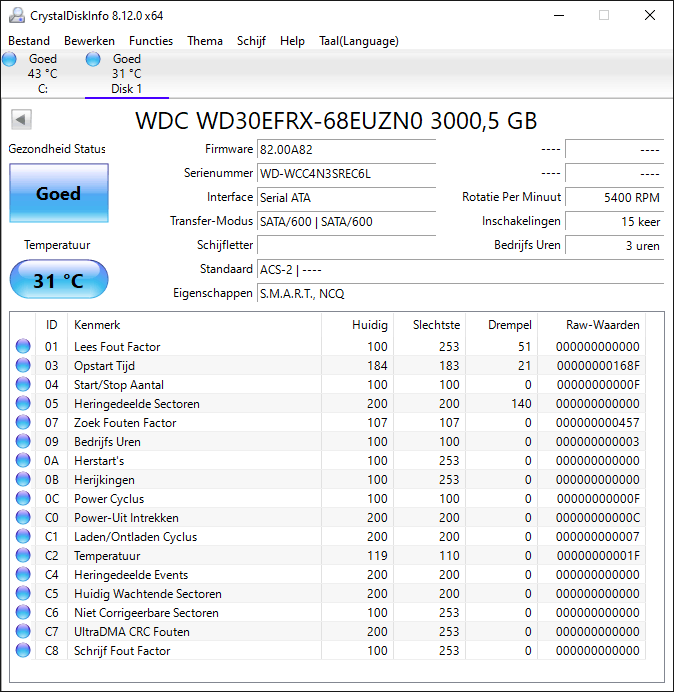Click status orb for 03 Opstart Tijd

23,365
